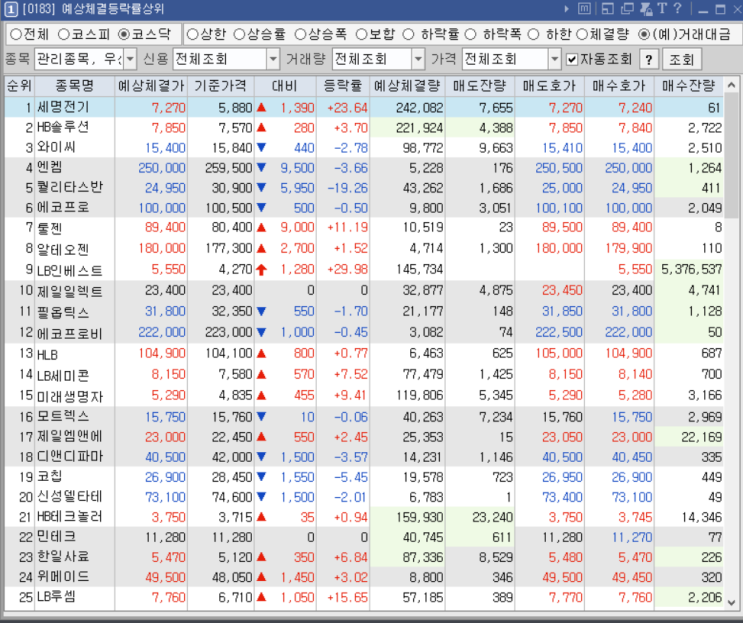The image size is (743, 623).
Task: Click the down arrow of the table scrollbar
Action: (x=731, y=603)
